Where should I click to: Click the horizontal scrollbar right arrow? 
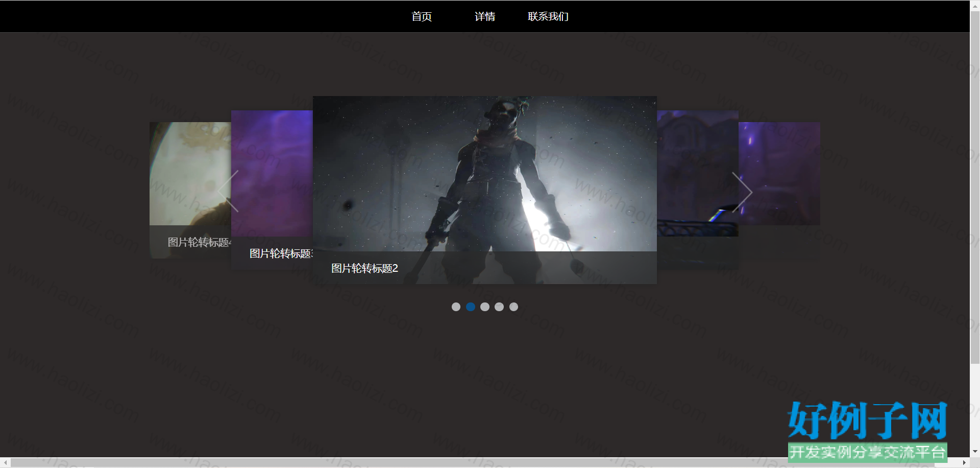pyautogui.click(x=965, y=463)
